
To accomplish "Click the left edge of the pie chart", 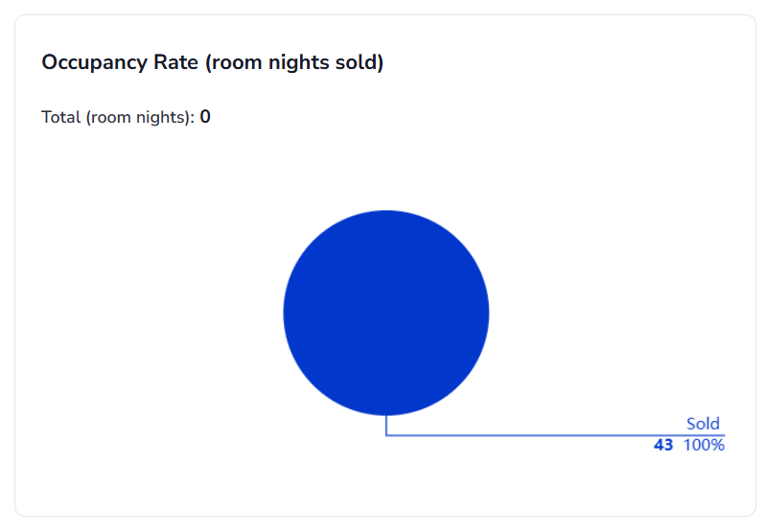I will (287, 312).
